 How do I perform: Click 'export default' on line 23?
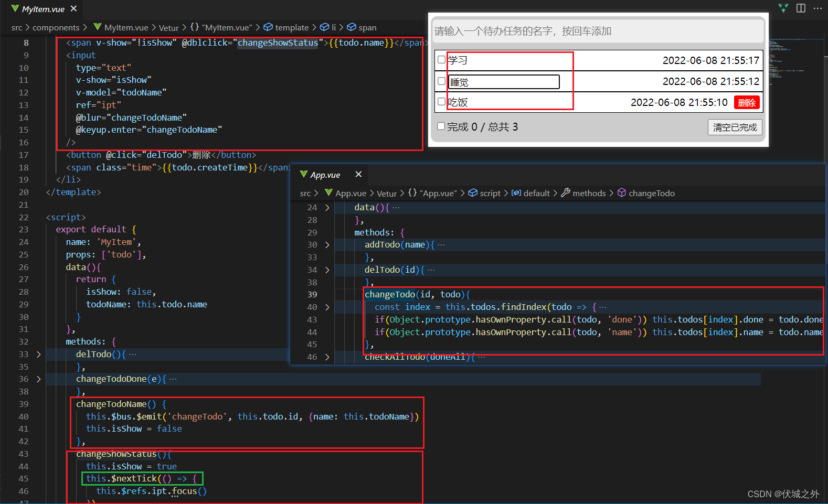pyautogui.click(x=91, y=229)
